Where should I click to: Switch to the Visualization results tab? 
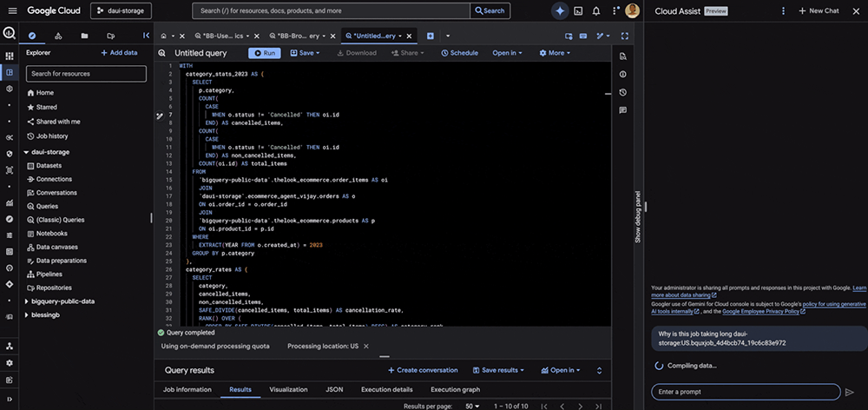click(x=288, y=389)
